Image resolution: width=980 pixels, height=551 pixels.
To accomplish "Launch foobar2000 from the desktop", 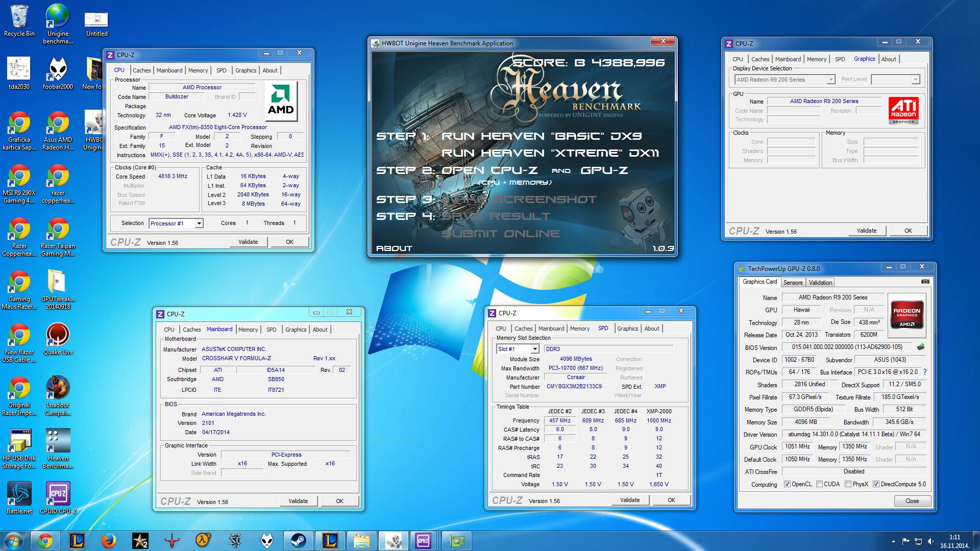I will 58,73.
